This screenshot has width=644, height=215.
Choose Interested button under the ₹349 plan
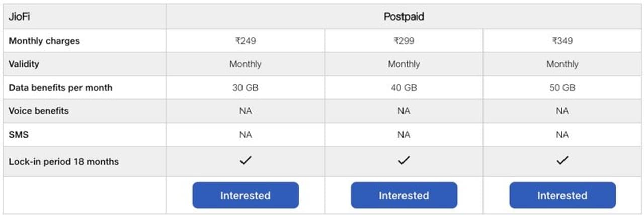click(x=562, y=195)
